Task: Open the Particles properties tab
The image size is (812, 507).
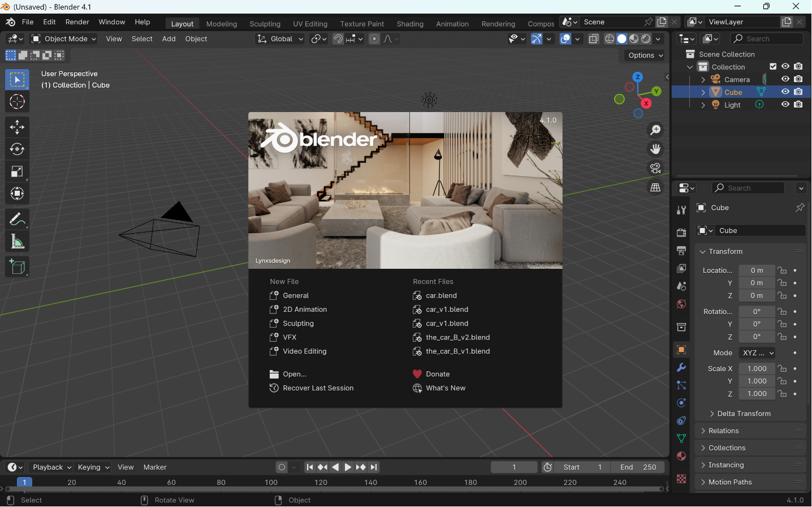Action: pos(681,385)
